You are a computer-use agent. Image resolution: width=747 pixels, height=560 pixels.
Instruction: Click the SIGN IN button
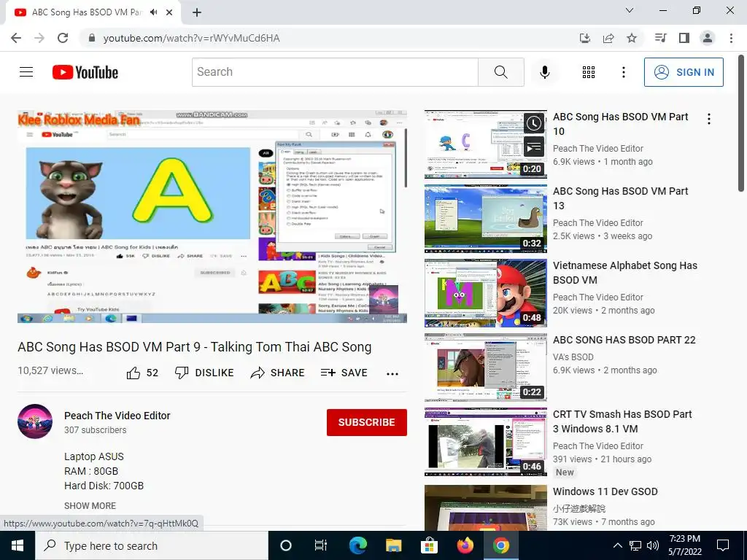pyautogui.click(x=684, y=72)
